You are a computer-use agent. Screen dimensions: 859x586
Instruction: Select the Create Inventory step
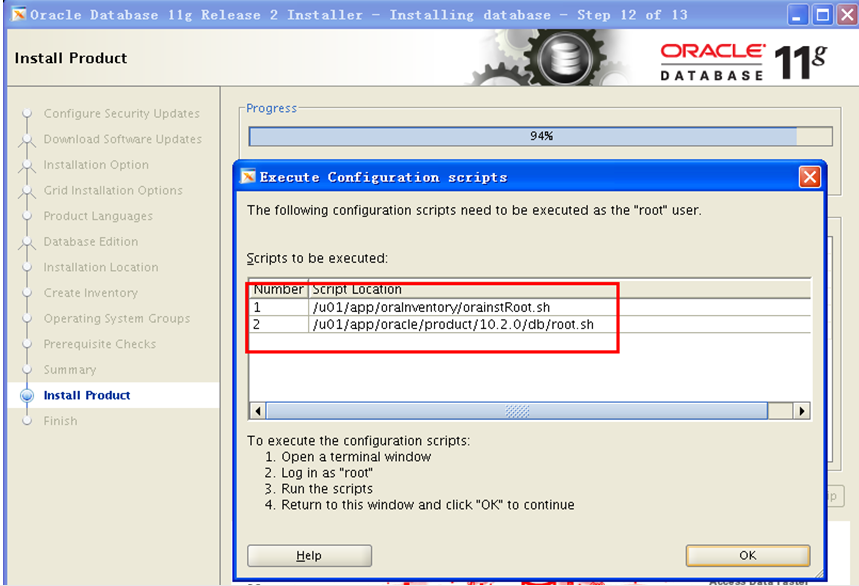(90, 293)
